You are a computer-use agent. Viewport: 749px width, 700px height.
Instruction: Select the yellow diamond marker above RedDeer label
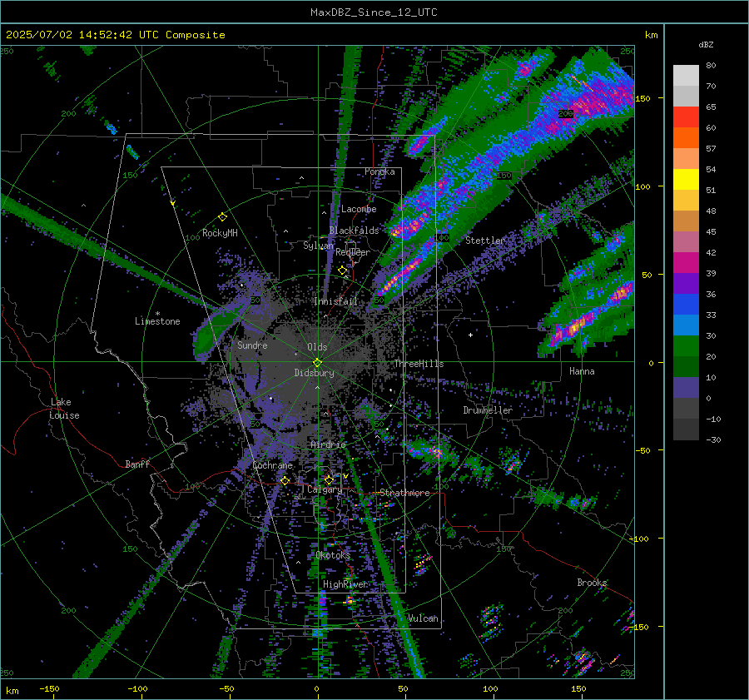tap(342, 271)
